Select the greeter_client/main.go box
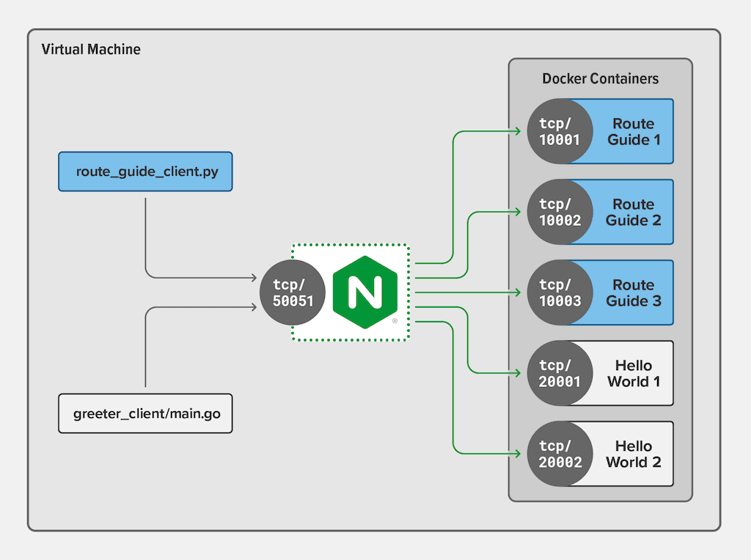 (x=145, y=413)
